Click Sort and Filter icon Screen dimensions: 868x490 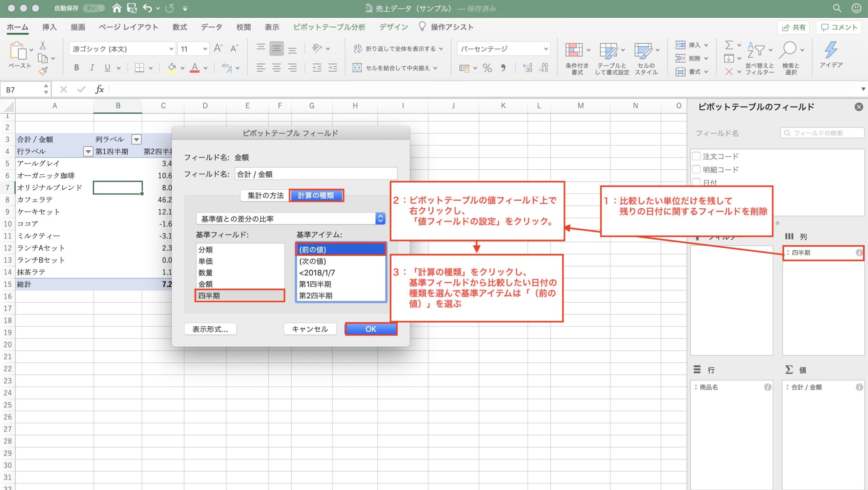pyautogui.click(x=756, y=50)
